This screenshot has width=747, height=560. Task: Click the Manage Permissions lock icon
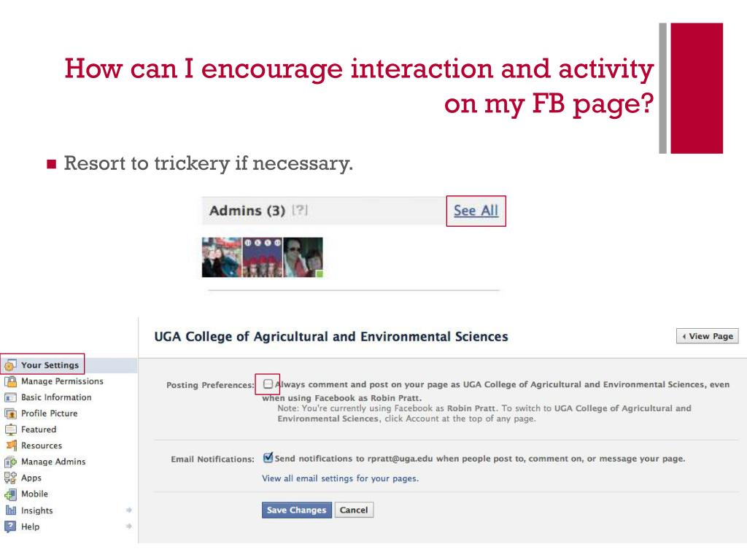[10, 381]
